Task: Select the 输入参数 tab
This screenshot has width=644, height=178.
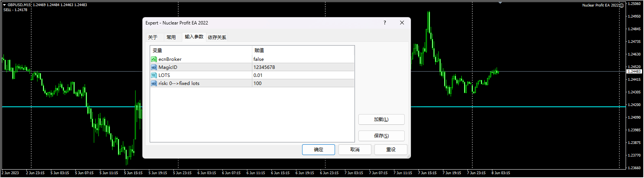Action: tap(194, 37)
